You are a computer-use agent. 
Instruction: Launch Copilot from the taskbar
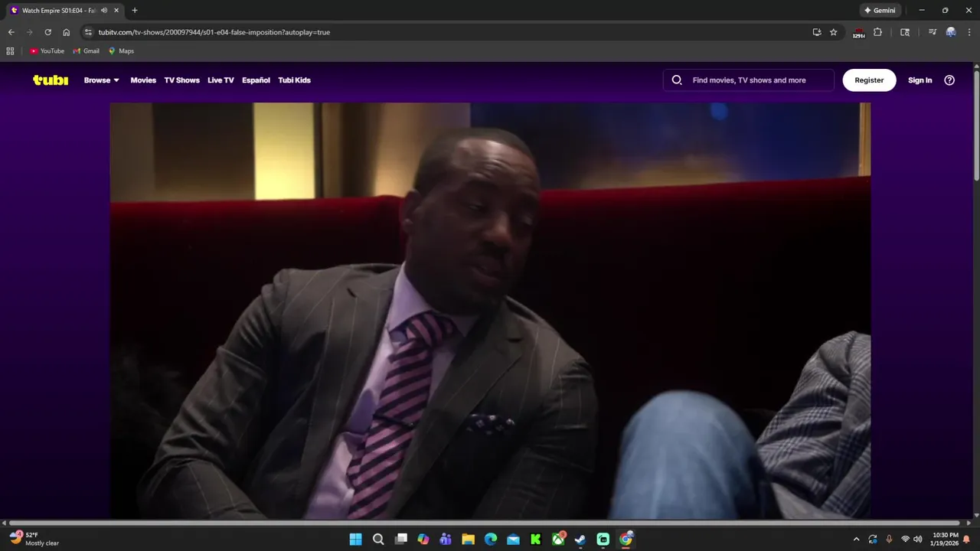point(423,540)
